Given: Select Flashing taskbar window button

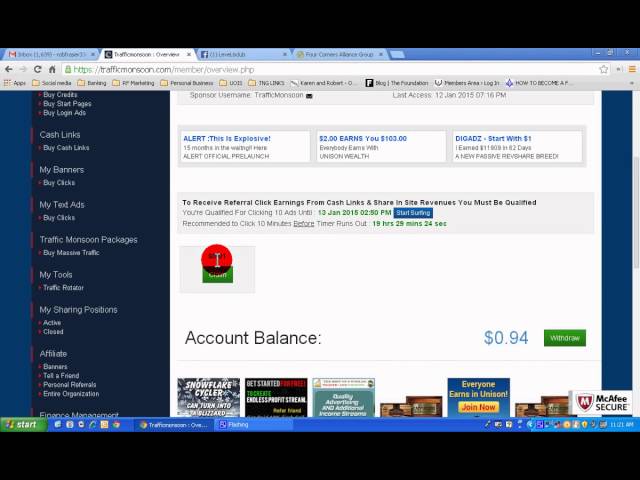Looking at the screenshot, I should (x=254, y=425).
